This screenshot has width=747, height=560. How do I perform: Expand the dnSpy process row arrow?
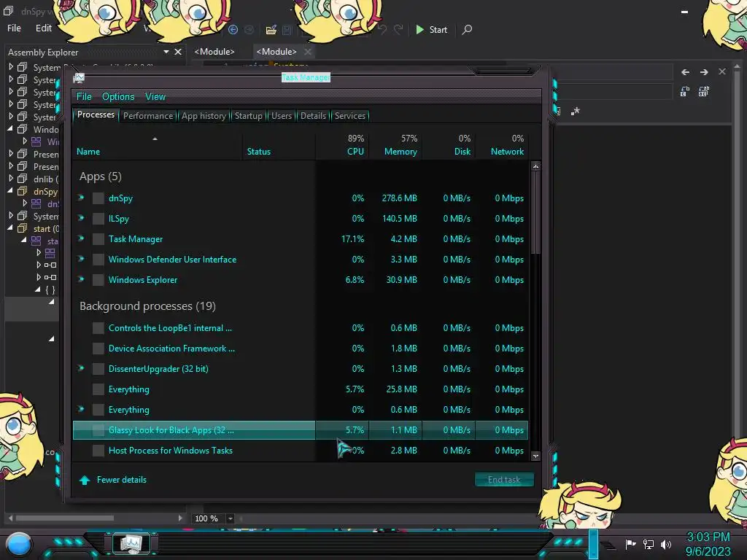pos(81,197)
